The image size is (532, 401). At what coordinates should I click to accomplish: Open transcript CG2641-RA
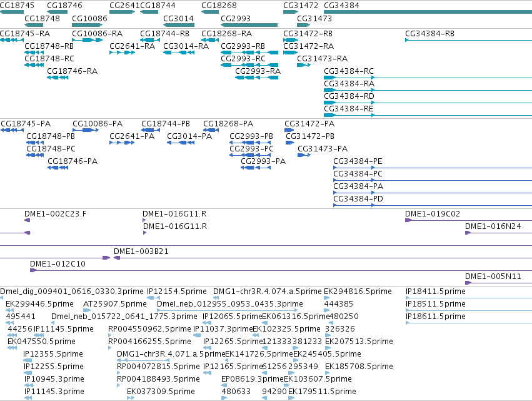tap(133, 46)
